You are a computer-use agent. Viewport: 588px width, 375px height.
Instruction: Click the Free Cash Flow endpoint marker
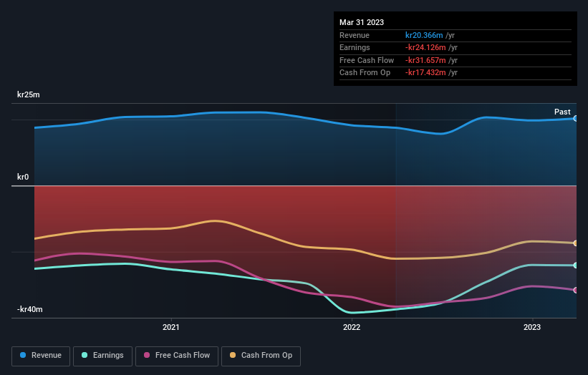pos(575,290)
